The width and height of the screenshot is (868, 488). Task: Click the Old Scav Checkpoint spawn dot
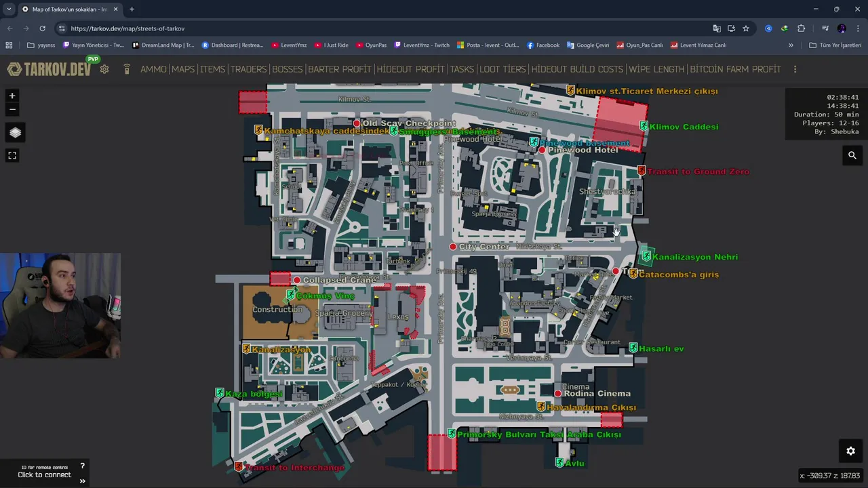pos(357,123)
